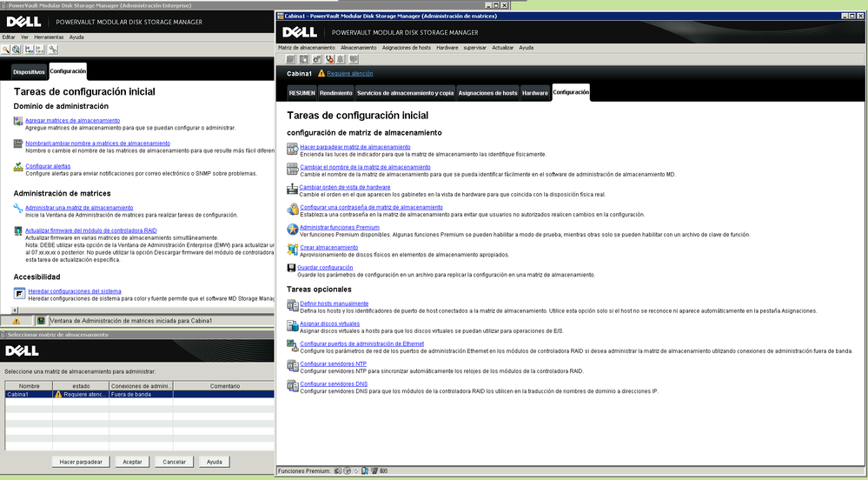Click the estado column header
Screen dimensions: 868x480
click(81, 386)
